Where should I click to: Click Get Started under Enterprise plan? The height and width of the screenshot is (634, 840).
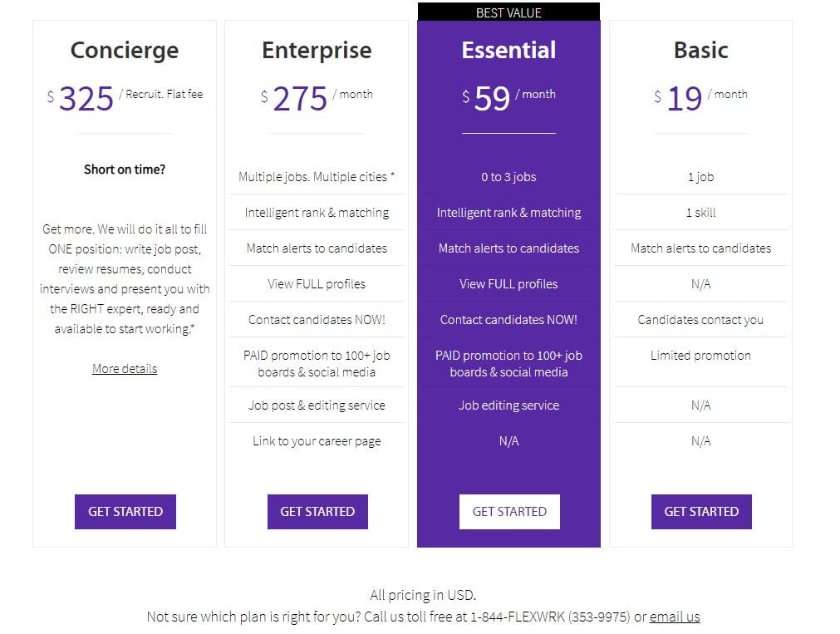click(317, 512)
